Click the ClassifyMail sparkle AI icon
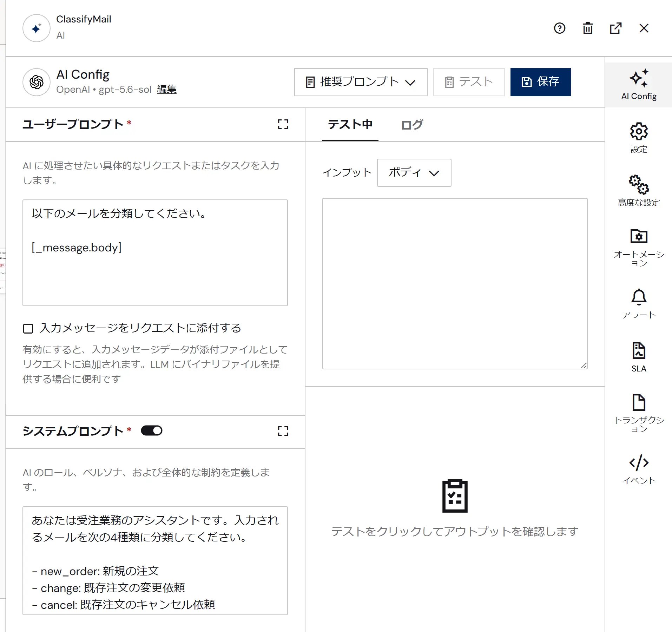The width and height of the screenshot is (672, 632). [x=37, y=28]
